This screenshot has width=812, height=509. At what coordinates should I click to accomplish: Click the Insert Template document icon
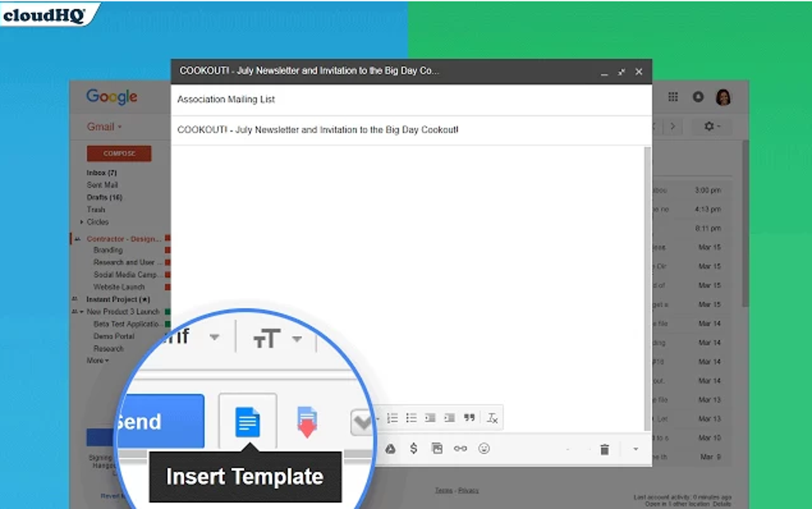pos(248,421)
